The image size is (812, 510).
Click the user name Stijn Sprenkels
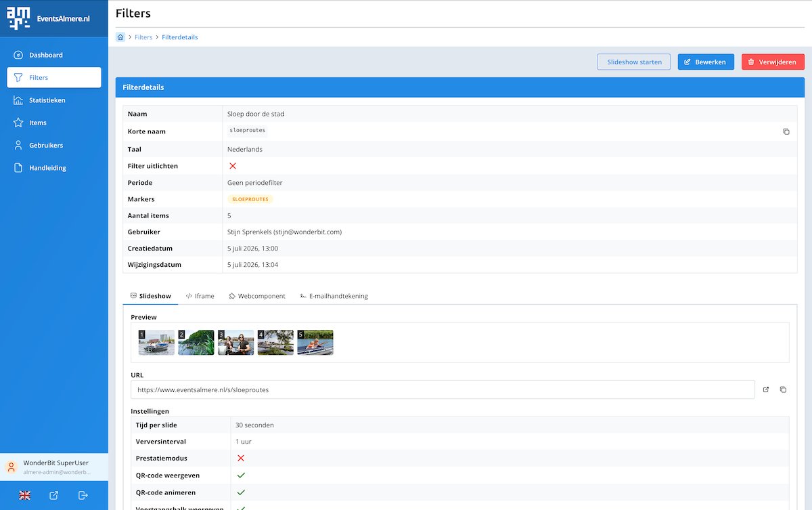pos(284,232)
